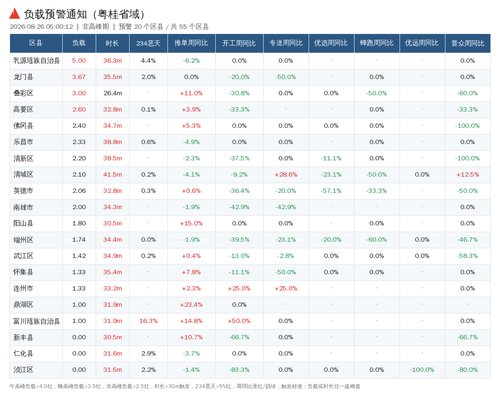
Task: Select the 佛冈县 row name
Action: [x=23, y=126]
